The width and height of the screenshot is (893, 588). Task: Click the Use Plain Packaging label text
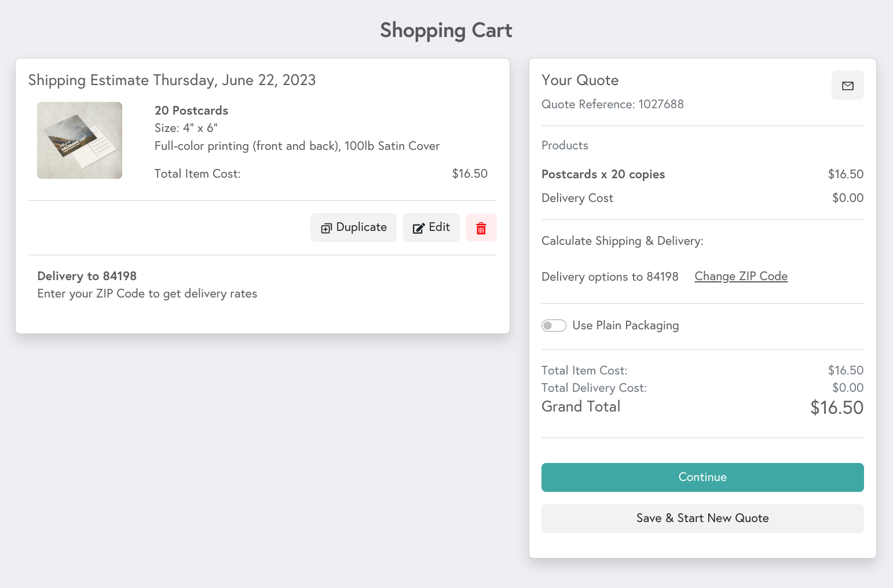pos(625,325)
